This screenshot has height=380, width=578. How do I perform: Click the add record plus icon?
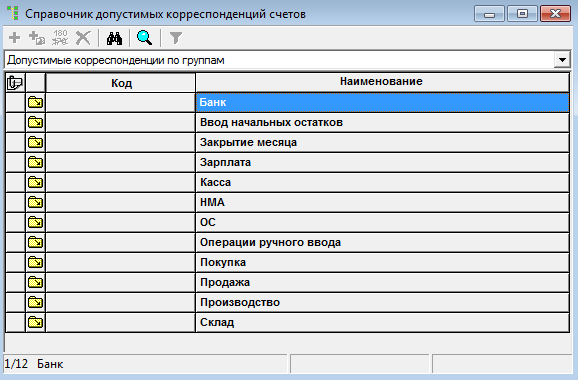(x=15, y=38)
